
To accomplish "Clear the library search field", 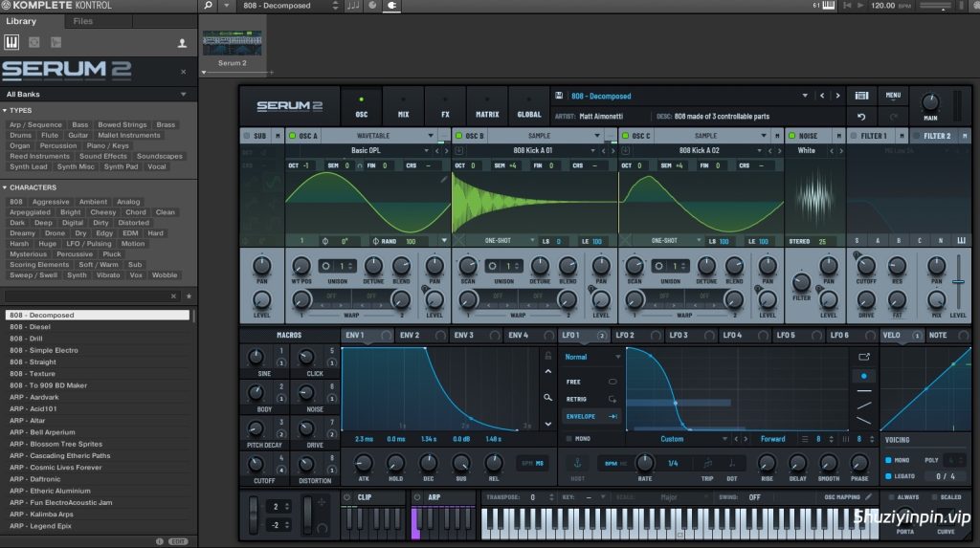I will coord(174,296).
